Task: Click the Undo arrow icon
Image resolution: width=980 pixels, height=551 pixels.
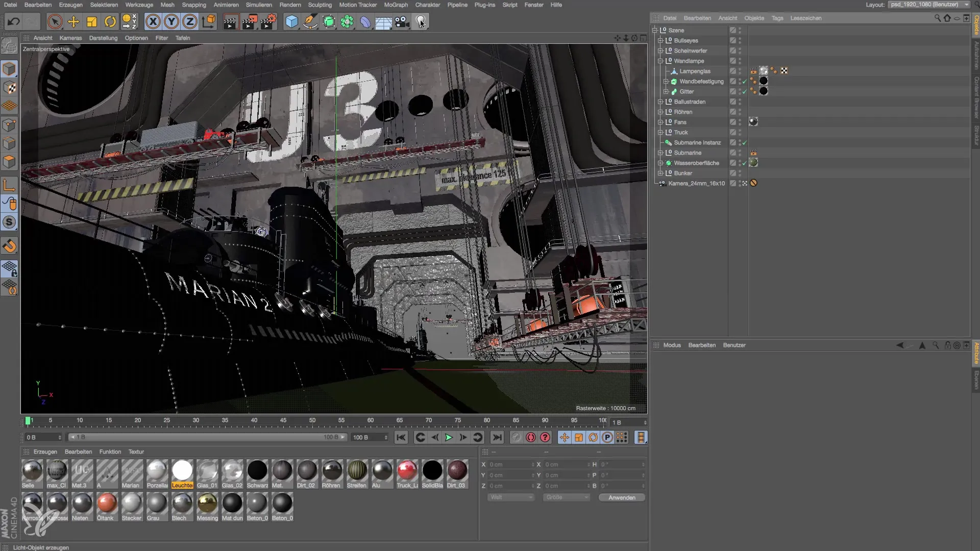Action: (x=14, y=21)
